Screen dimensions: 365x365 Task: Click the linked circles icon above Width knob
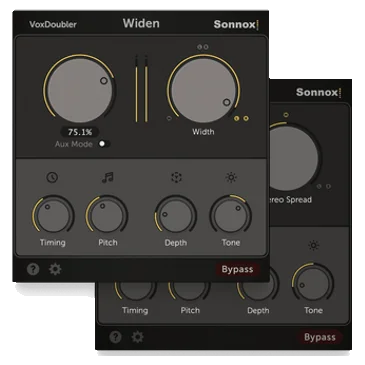203,47
